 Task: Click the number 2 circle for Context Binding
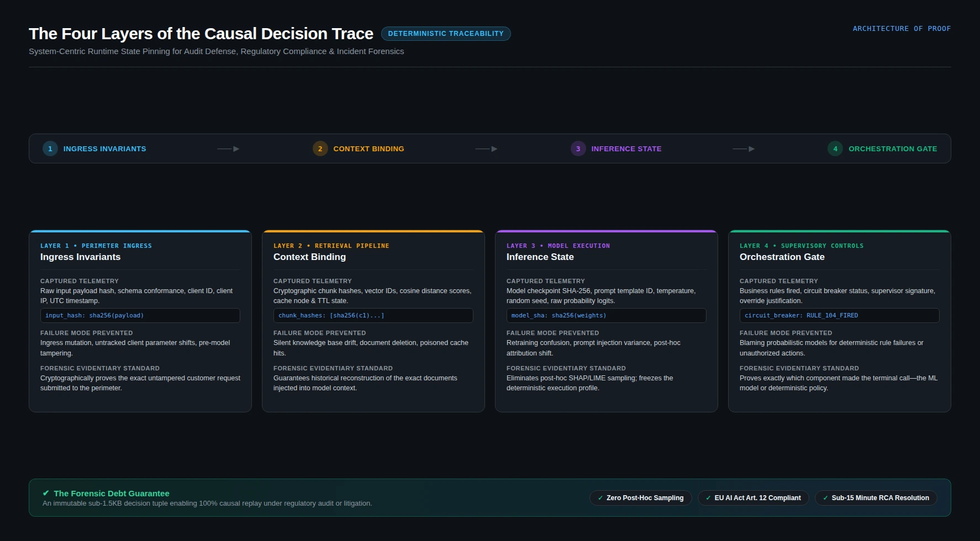point(320,148)
